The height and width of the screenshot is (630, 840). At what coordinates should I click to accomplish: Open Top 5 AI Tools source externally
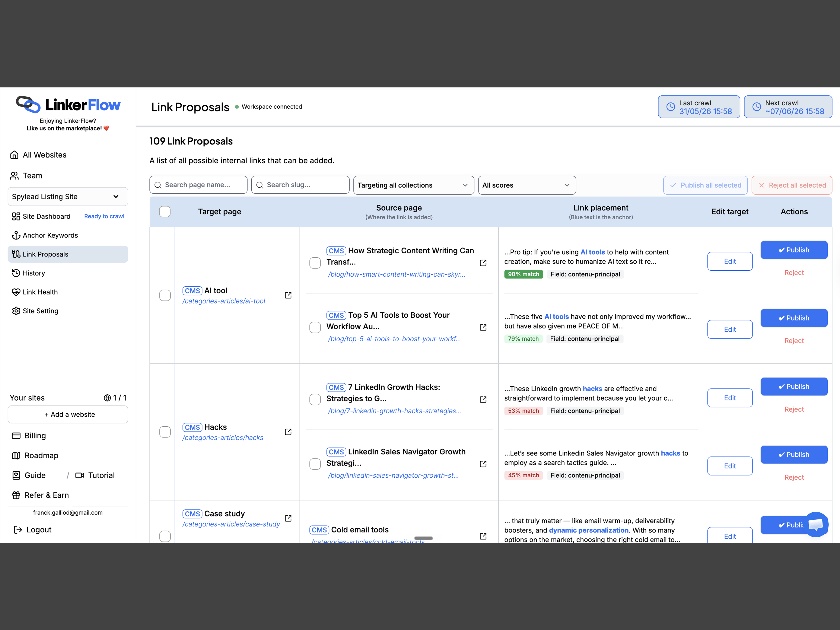483,327
